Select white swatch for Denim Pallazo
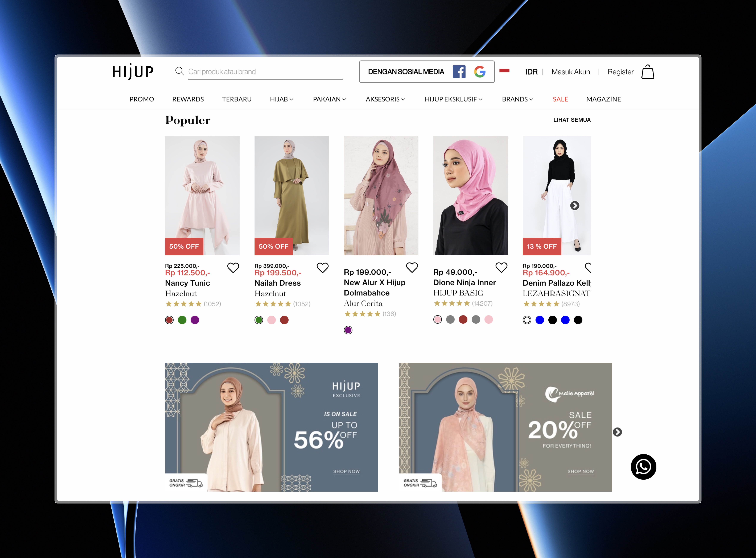756x558 pixels. (527, 320)
